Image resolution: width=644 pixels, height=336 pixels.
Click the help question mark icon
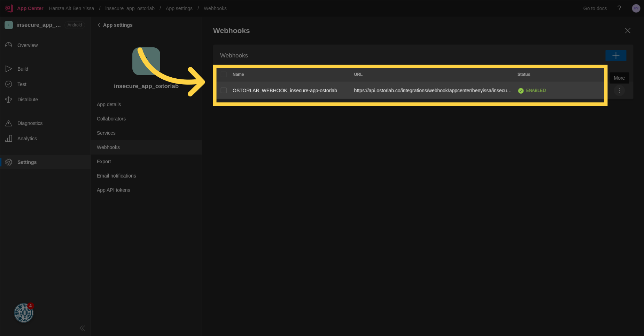click(x=619, y=8)
